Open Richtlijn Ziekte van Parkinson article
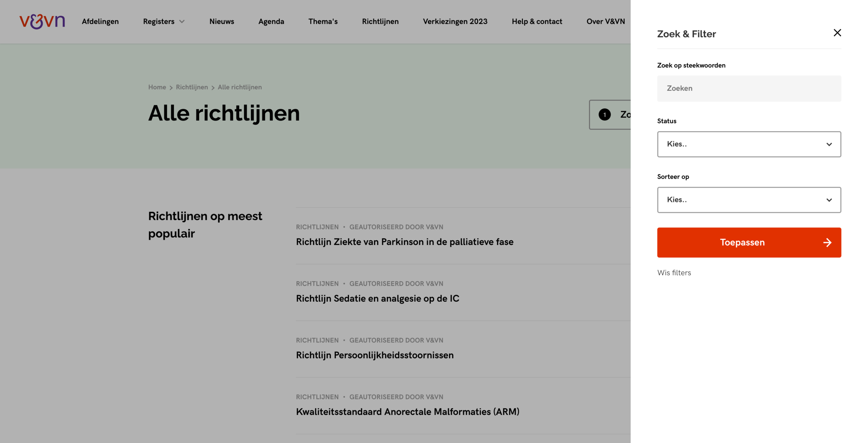Screen dimensions: 868x443 click(x=405, y=242)
